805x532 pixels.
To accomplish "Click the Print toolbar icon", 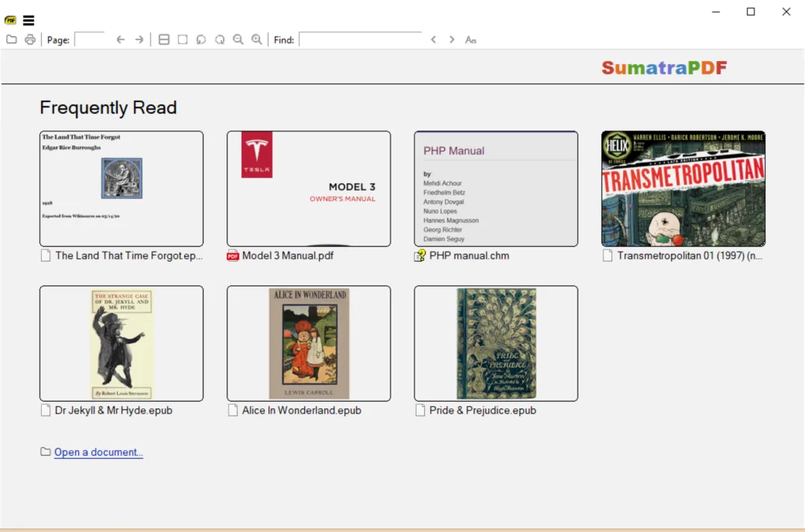I will click(31, 39).
